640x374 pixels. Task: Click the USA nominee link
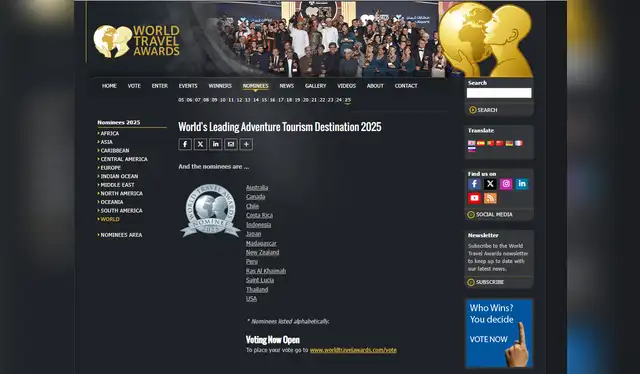pyautogui.click(x=251, y=298)
